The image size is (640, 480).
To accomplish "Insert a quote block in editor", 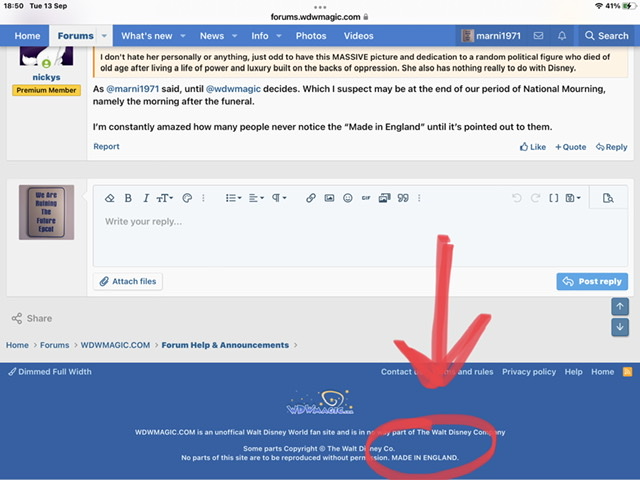I will [x=403, y=198].
